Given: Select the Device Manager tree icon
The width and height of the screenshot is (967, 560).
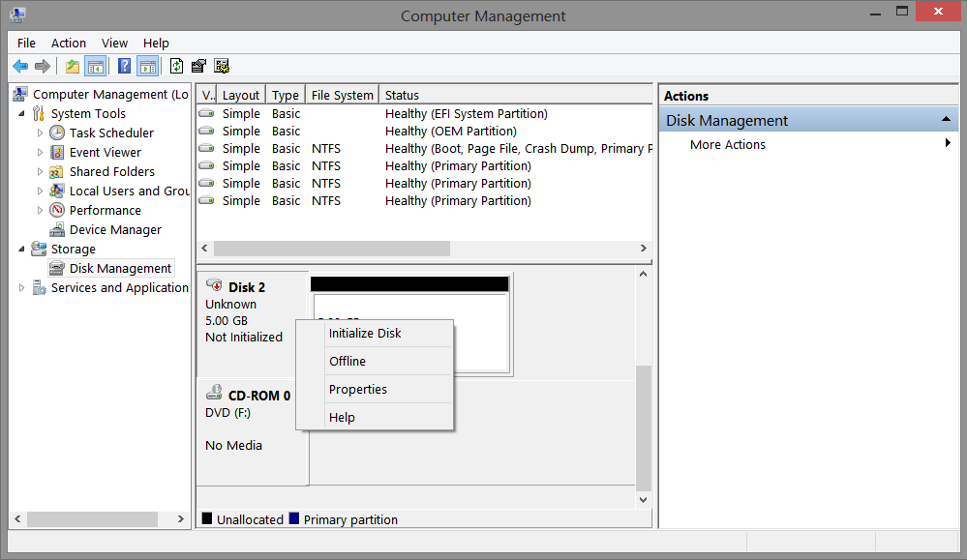Looking at the screenshot, I should 57,230.
